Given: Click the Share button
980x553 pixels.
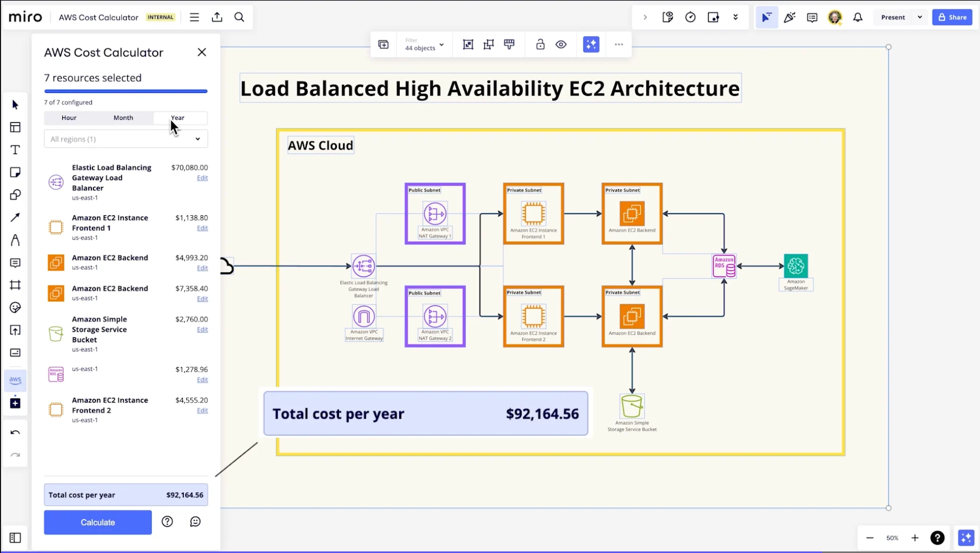Looking at the screenshot, I should point(952,17).
